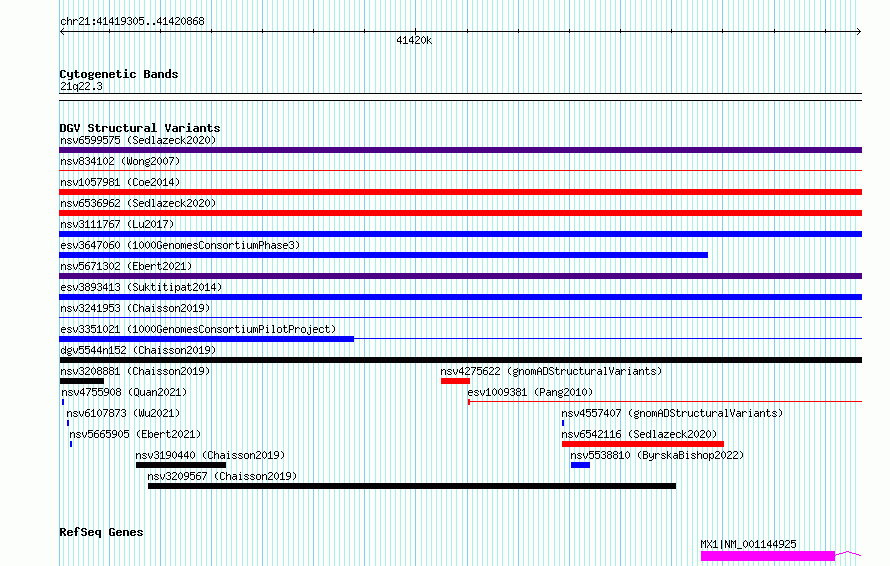Click the nsv4275622 (gnomADStructuralVariants) label
Image resolution: width=890 pixels, height=566 pixels.
pyautogui.click(x=551, y=371)
